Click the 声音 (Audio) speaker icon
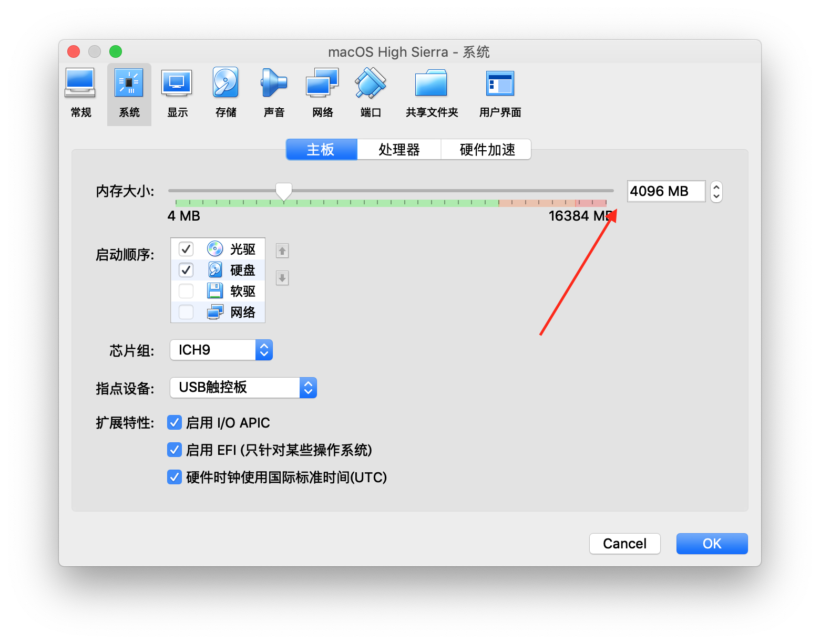Image resolution: width=820 pixels, height=644 pixels. [274, 84]
